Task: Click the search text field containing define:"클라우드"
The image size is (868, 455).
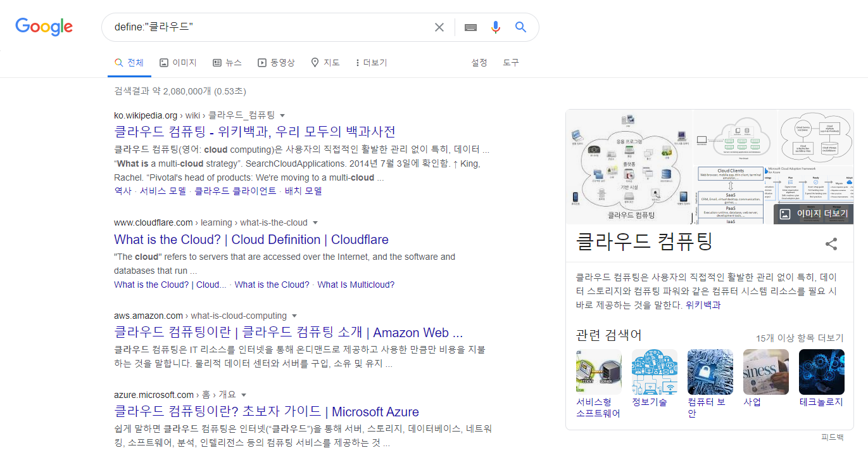Action: [269, 27]
